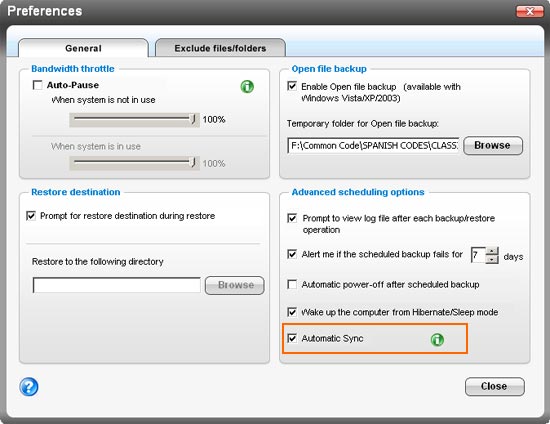Click the Auto-Pause info icon

pyautogui.click(x=247, y=86)
